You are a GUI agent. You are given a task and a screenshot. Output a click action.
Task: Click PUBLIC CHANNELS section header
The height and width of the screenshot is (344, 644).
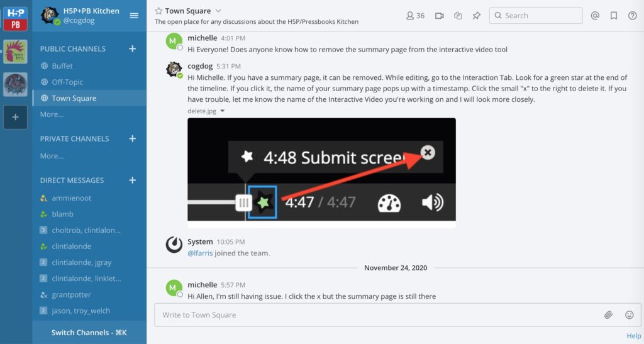pos(73,49)
